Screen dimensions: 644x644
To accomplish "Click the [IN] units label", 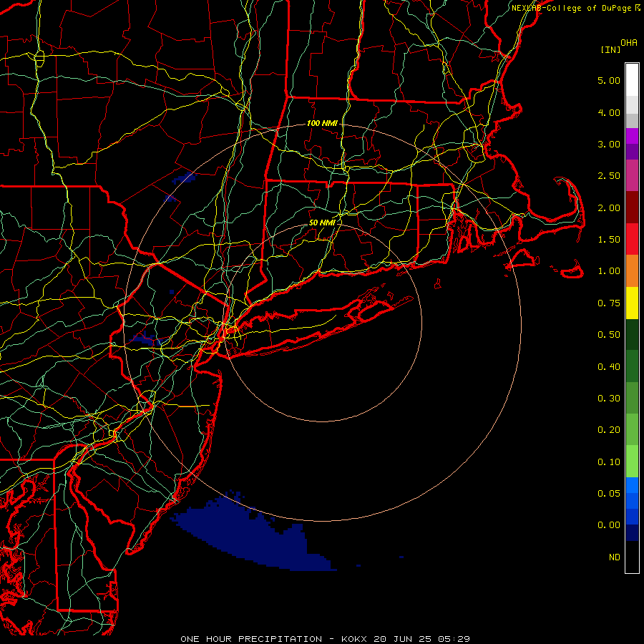I will [610, 49].
